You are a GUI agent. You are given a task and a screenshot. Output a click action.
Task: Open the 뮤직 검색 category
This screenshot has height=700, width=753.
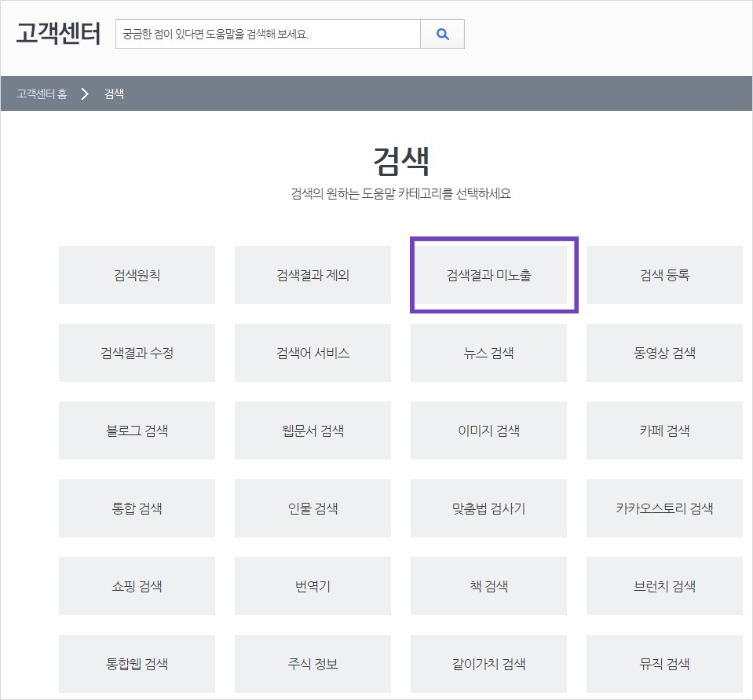pyautogui.click(x=664, y=664)
